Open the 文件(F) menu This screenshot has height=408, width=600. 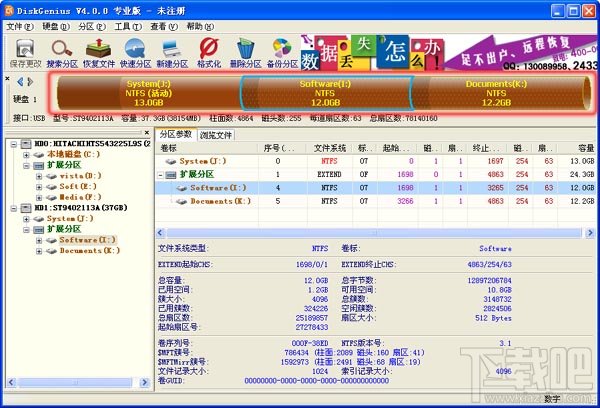pyautogui.click(x=20, y=26)
